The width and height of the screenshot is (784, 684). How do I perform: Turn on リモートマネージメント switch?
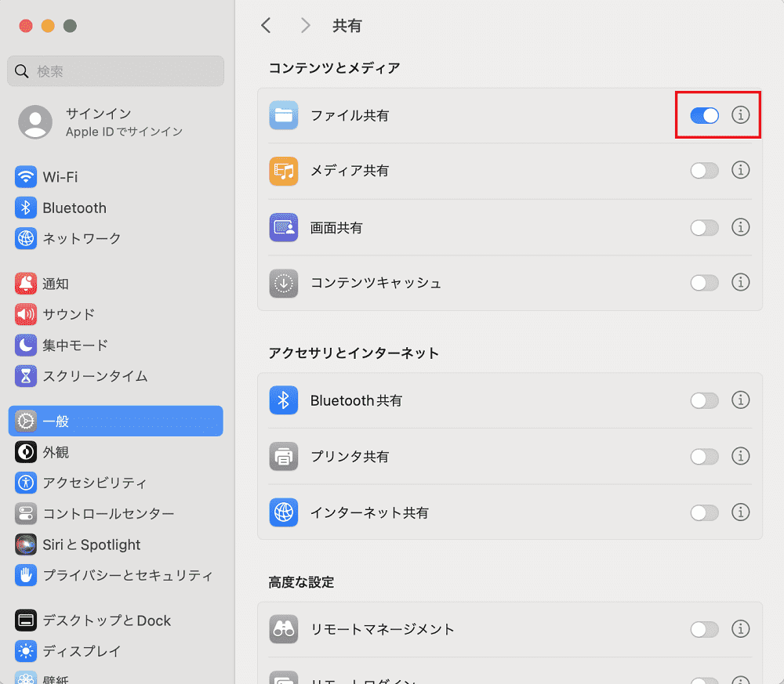(705, 629)
